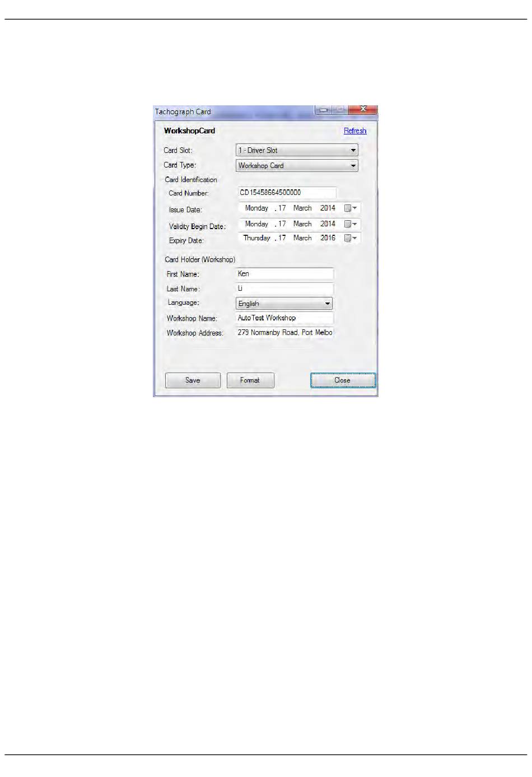Open the Issue Date calendar picker
Viewport: 532px width, 777px height.
point(351,208)
